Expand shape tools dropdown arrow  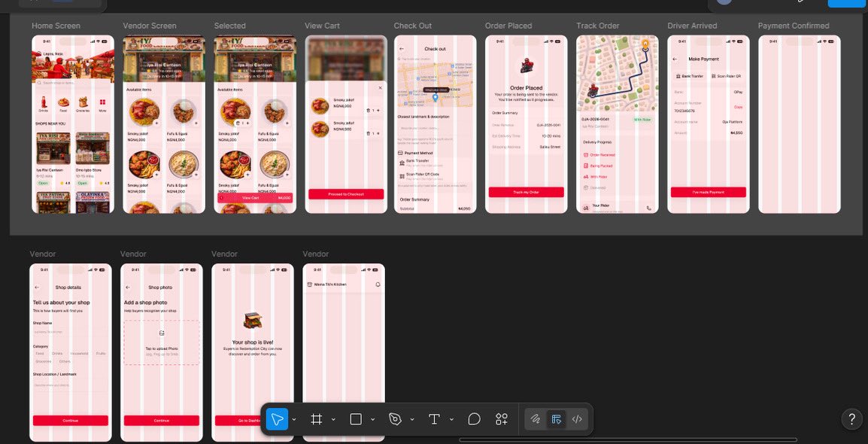pyautogui.click(x=372, y=420)
